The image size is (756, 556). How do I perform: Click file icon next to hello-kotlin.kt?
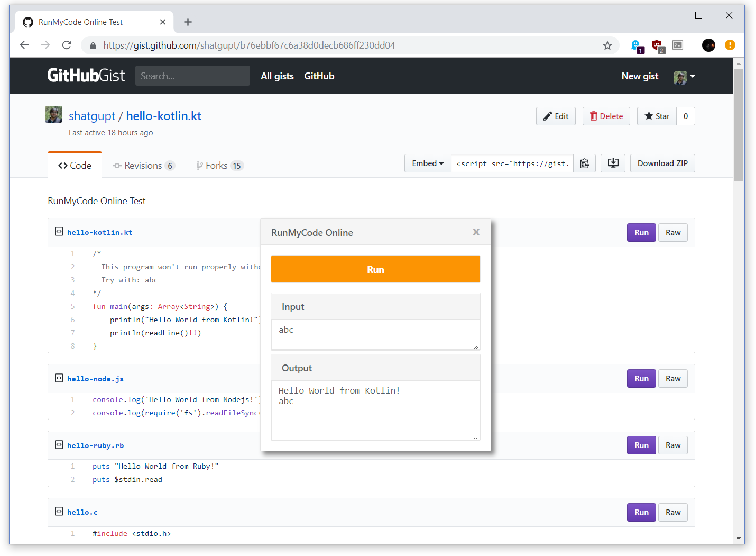59,232
